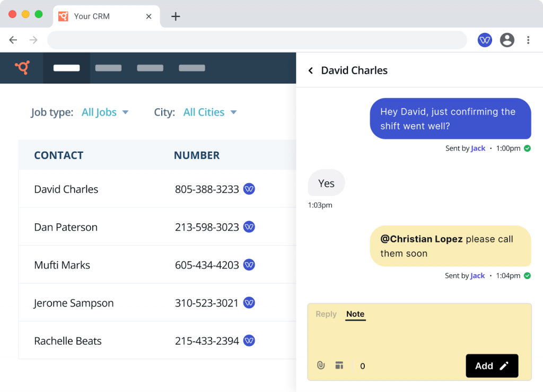Open templates via the grid icon in composer
This screenshot has width=543, height=392.
[x=339, y=365]
